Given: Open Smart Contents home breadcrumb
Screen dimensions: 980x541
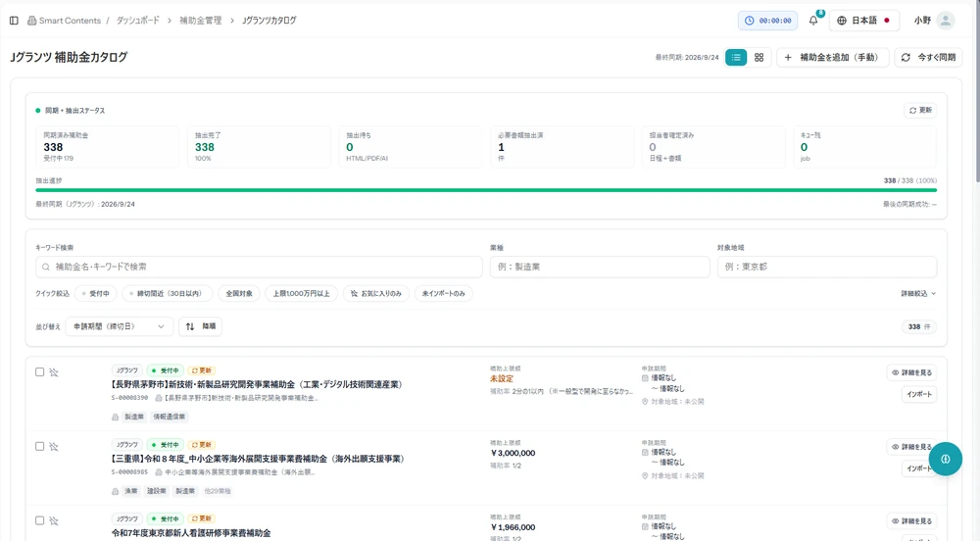Looking at the screenshot, I should coord(64,21).
